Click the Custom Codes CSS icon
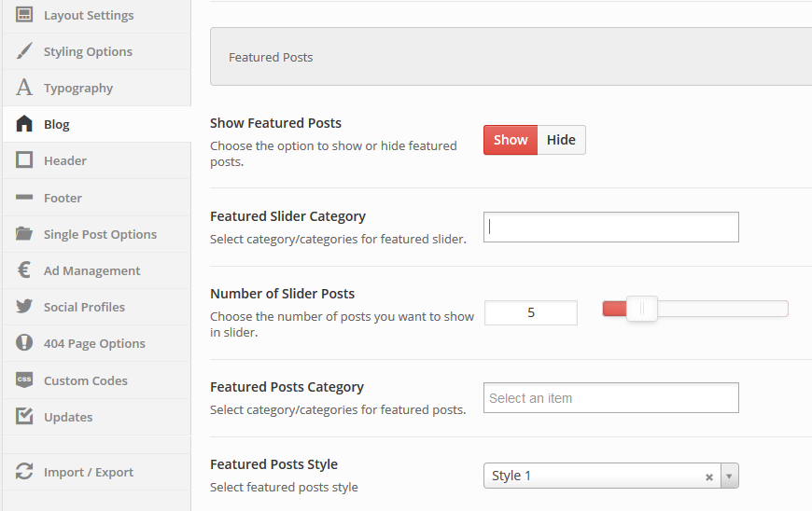 pos(25,380)
